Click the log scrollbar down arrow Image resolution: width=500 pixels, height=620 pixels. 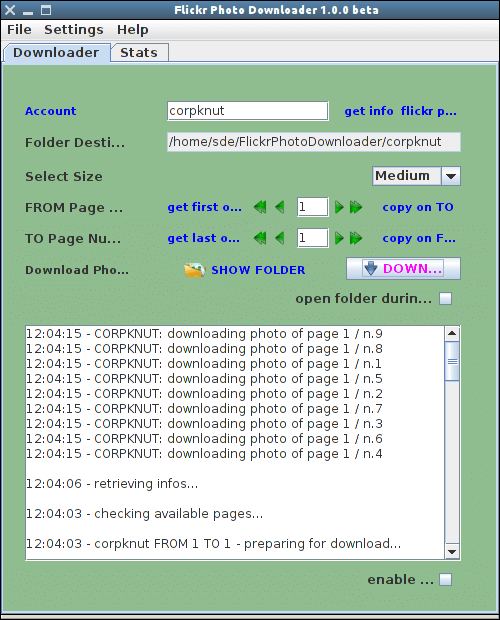coord(452,551)
